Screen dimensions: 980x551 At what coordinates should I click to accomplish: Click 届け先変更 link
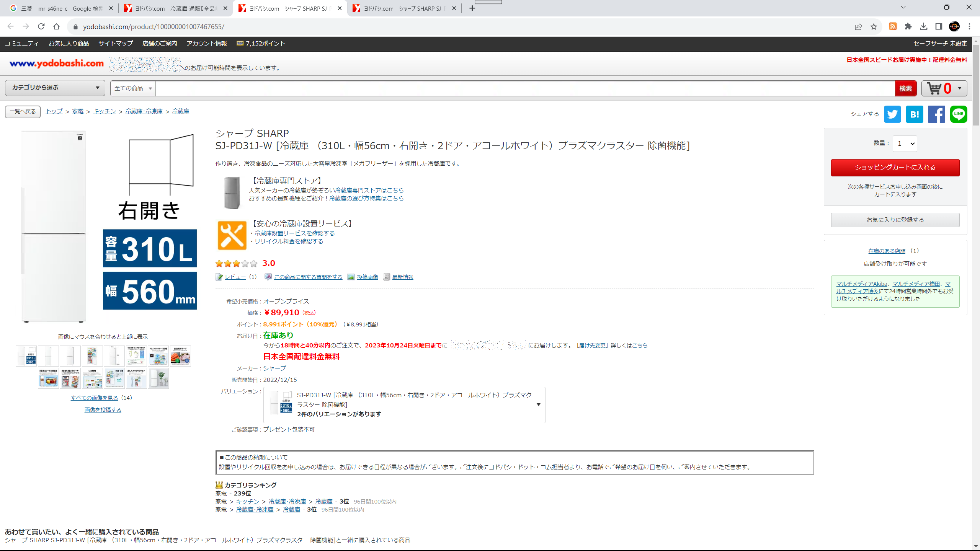point(592,346)
